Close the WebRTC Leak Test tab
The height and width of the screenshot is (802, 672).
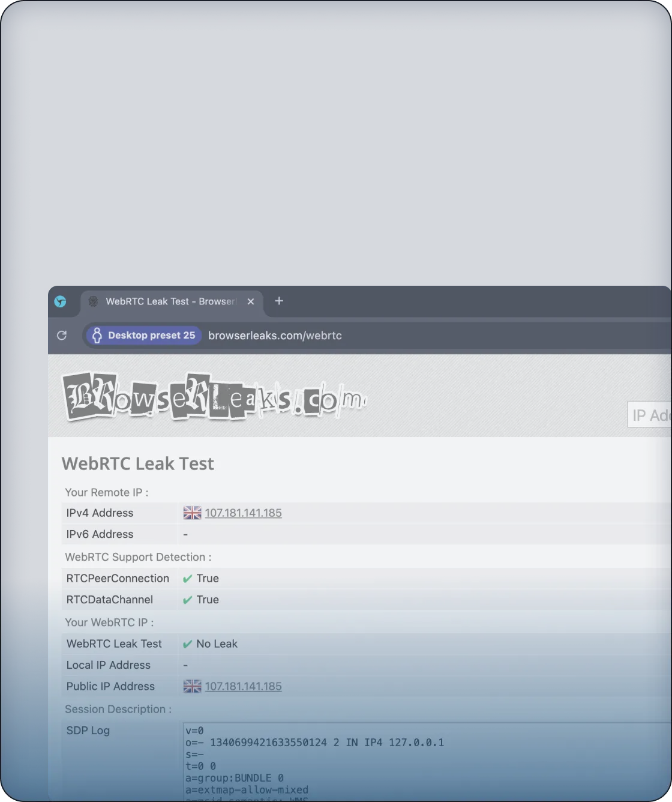[x=251, y=301]
